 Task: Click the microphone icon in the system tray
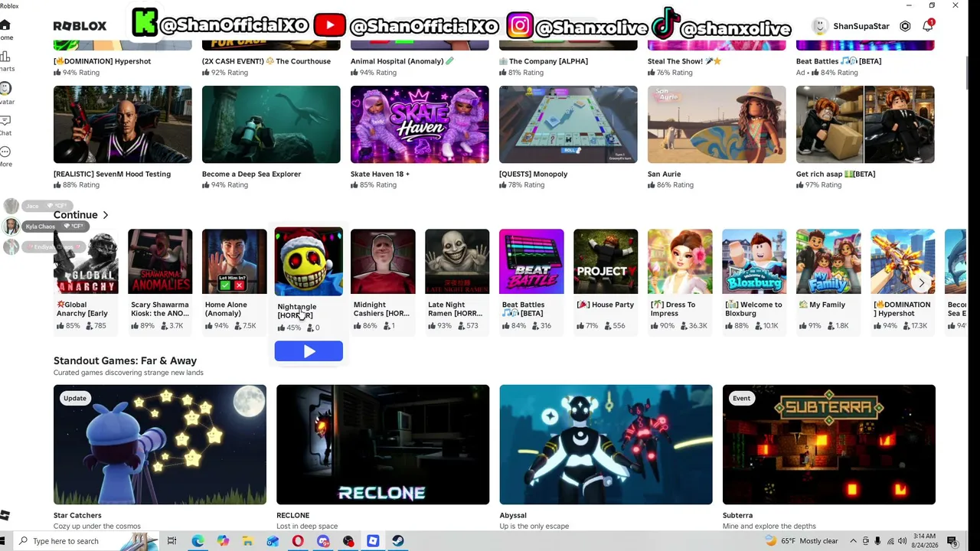(877, 541)
